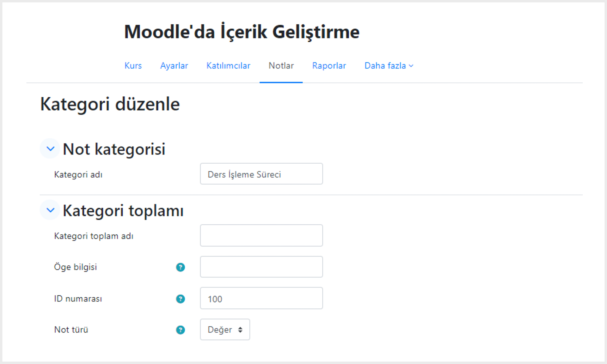The width and height of the screenshot is (607, 364).
Task: Expand the Daha fazla menu
Action: [x=389, y=66]
